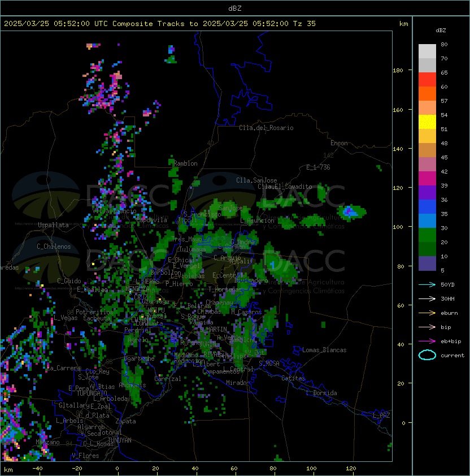Click the 'Ugarteche' map label
This screenshot has width=470, height=476.
pyautogui.click(x=140, y=358)
